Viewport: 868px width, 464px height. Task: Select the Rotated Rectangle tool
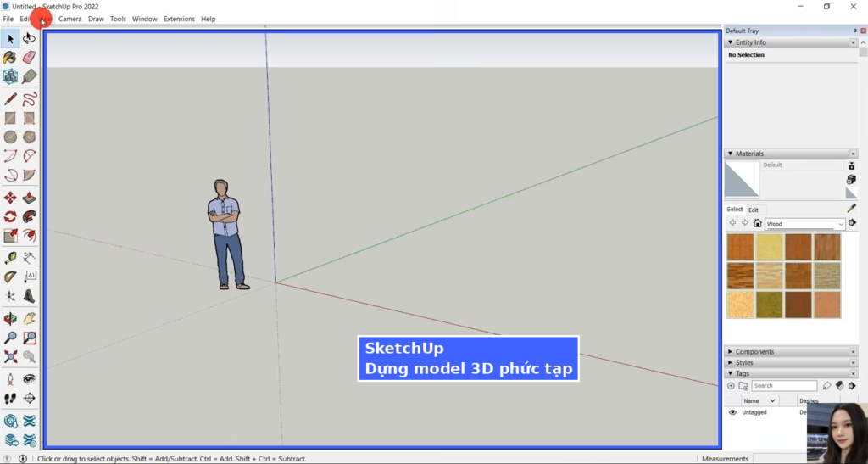[x=30, y=118]
